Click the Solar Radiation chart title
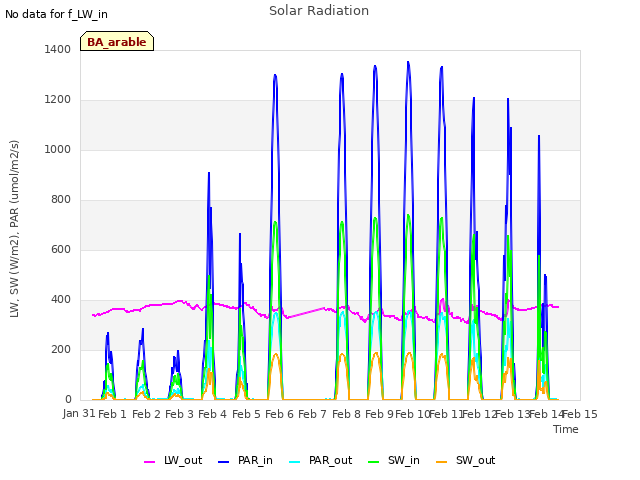This screenshot has height=480, width=640. 319,11
